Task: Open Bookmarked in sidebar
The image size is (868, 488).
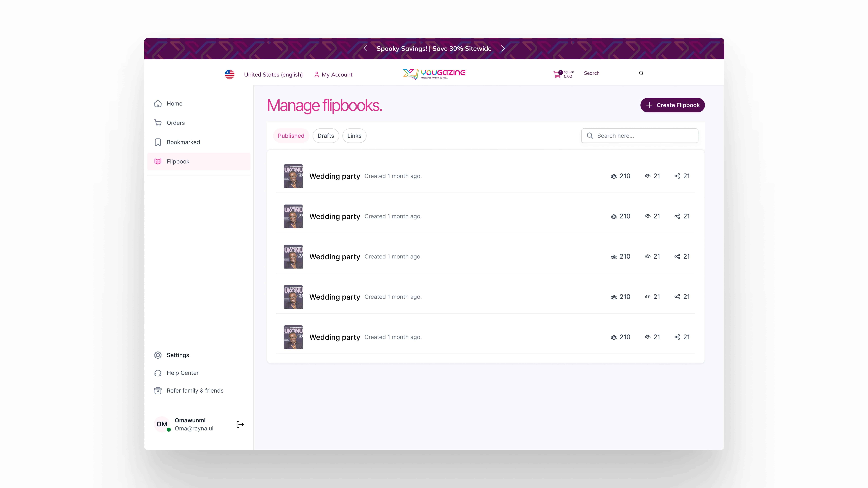Action: point(199,142)
